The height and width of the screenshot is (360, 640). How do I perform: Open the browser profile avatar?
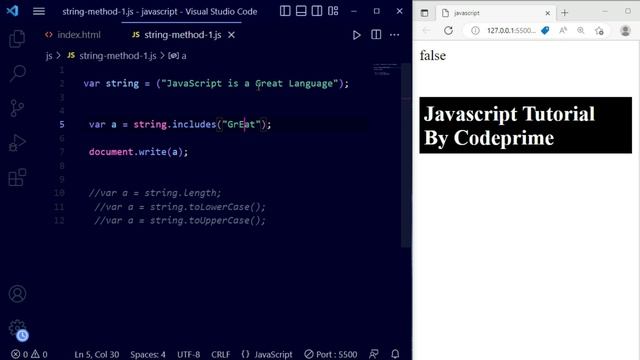(x=625, y=31)
